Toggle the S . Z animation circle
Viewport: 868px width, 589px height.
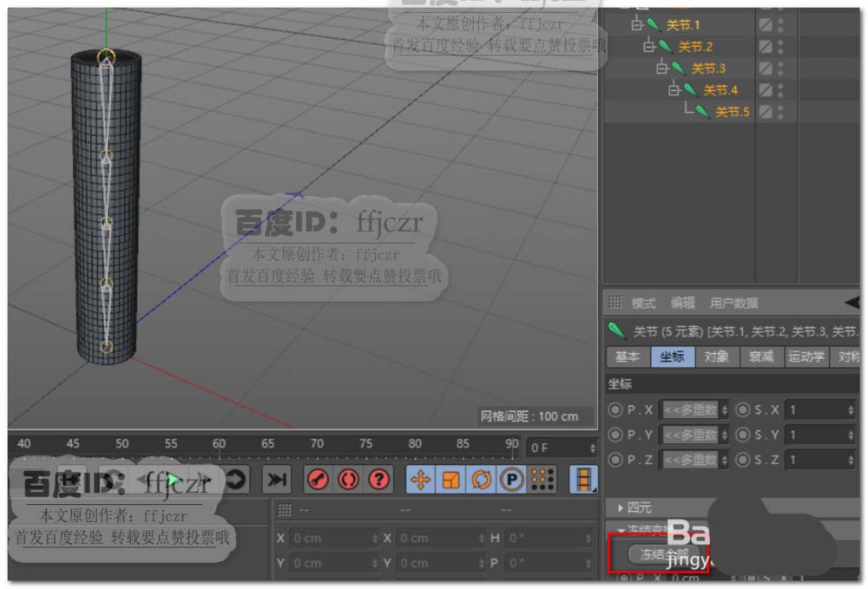pos(743,460)
